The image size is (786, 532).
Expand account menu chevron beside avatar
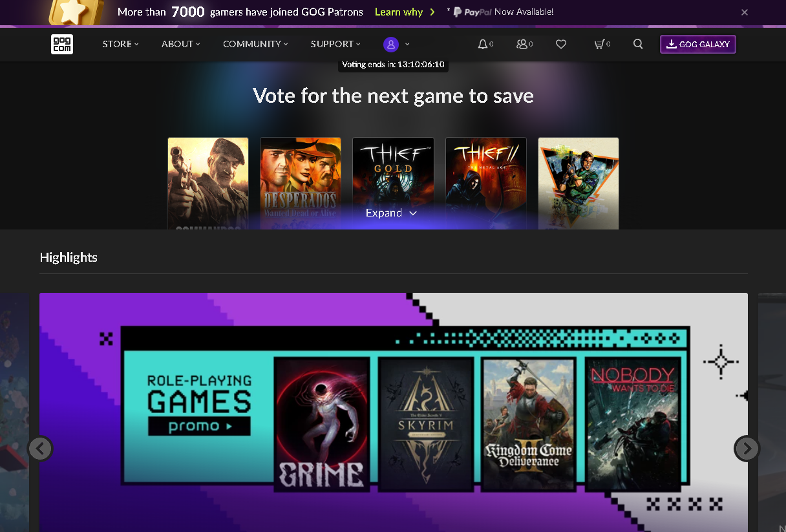pyautogui.click(x=407, y=44)
